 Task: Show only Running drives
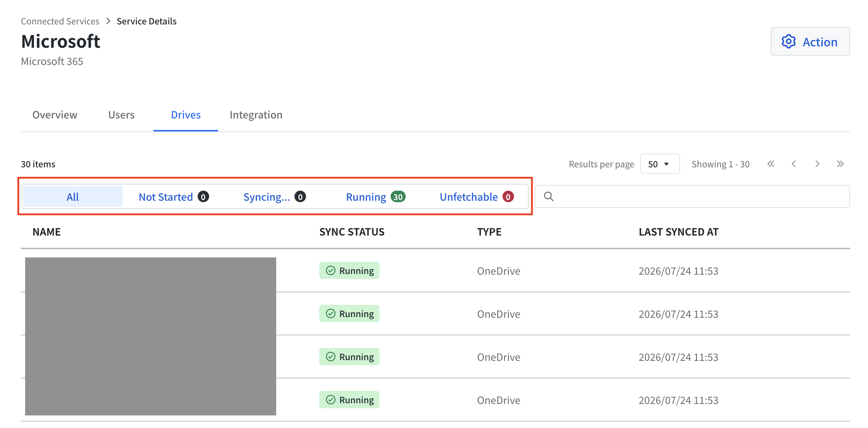pos(376,196)
